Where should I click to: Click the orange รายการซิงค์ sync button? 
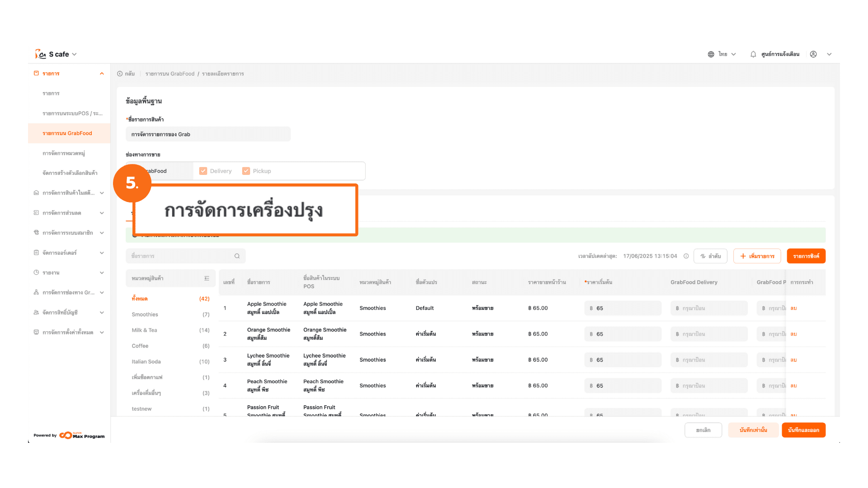806,256
